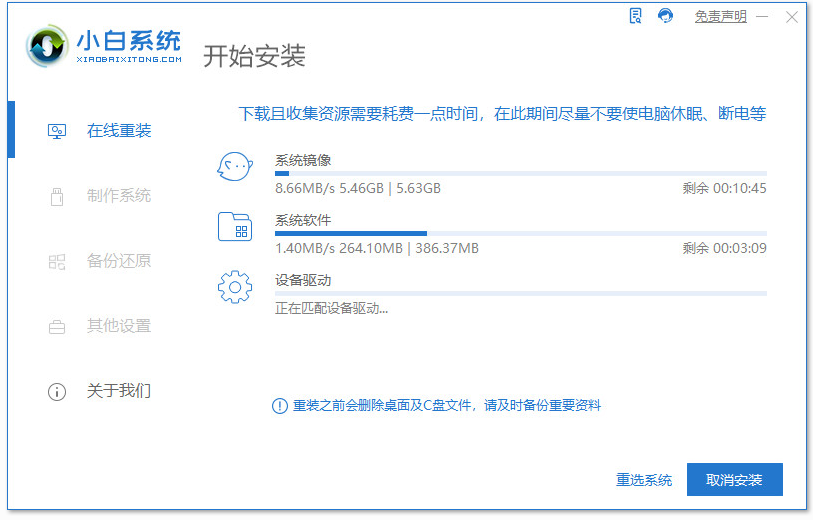Click the 设备驱动 gear icon

tap(234, 288)
